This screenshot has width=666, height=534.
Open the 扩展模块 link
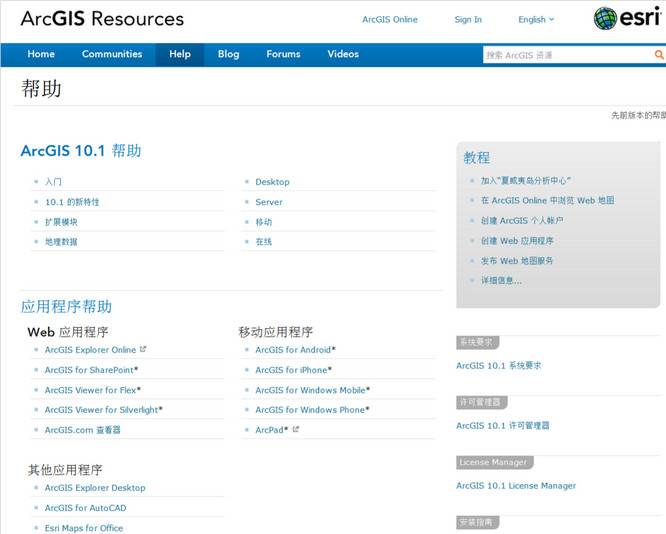click(61, 222)
